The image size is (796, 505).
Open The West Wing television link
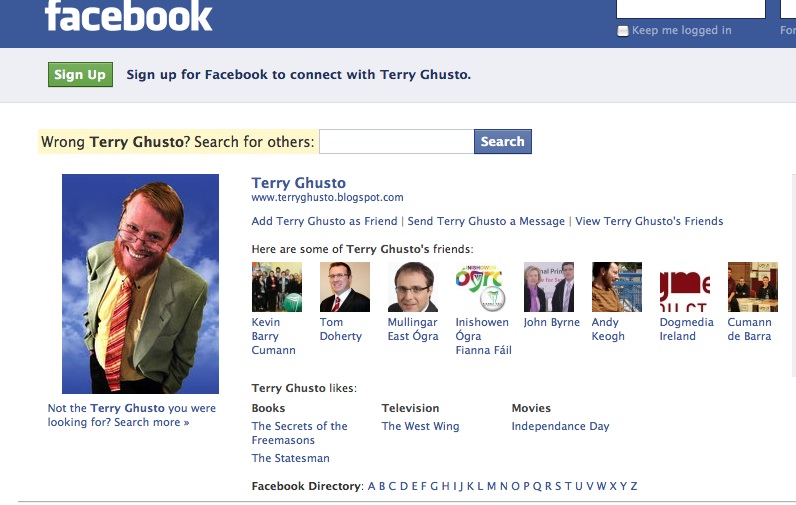point(420,426)
